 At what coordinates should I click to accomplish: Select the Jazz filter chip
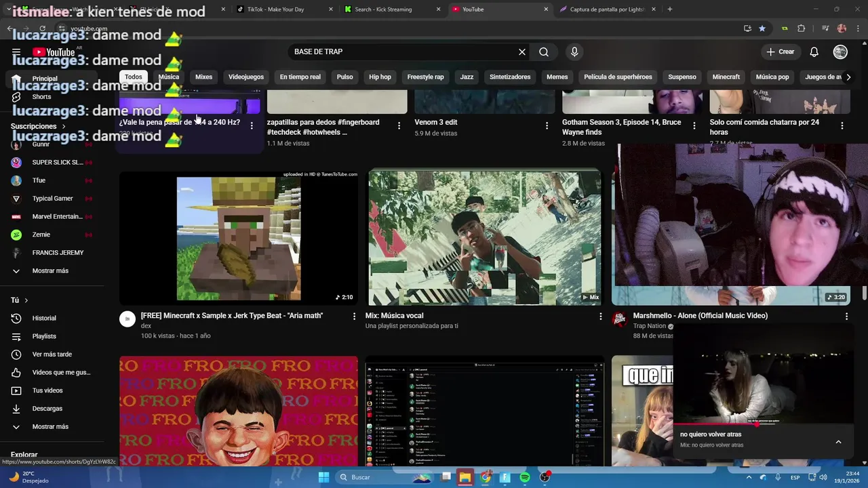(x=467, y=77)
